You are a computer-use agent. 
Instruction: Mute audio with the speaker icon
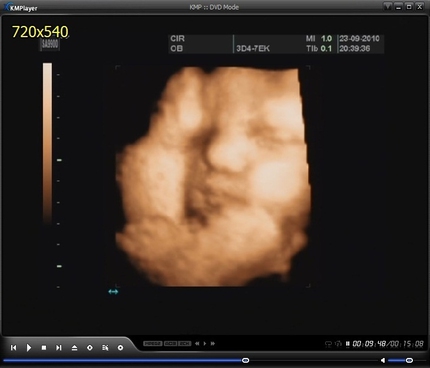[383, 360]
